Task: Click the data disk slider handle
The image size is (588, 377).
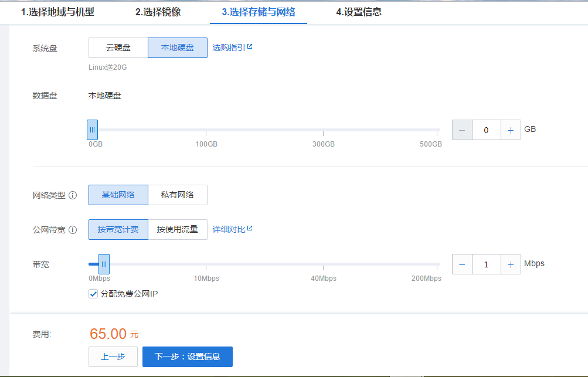Action: [92, 130]
